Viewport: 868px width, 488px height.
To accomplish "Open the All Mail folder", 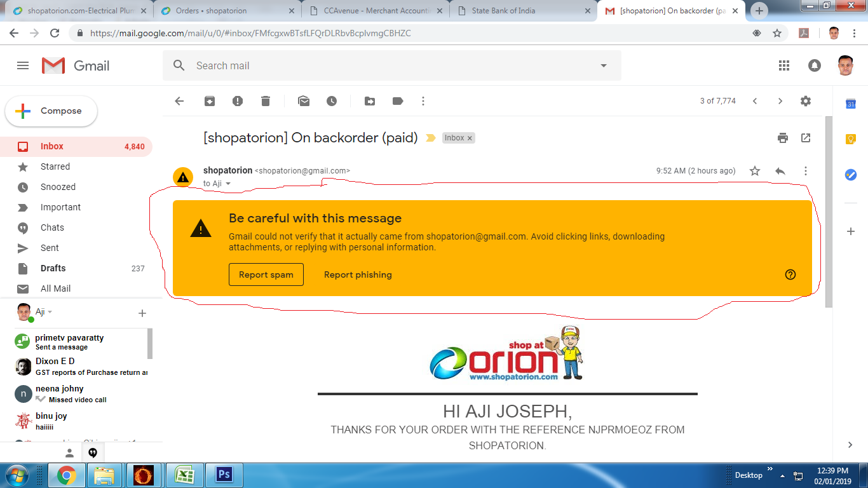I will coord(76,288).
